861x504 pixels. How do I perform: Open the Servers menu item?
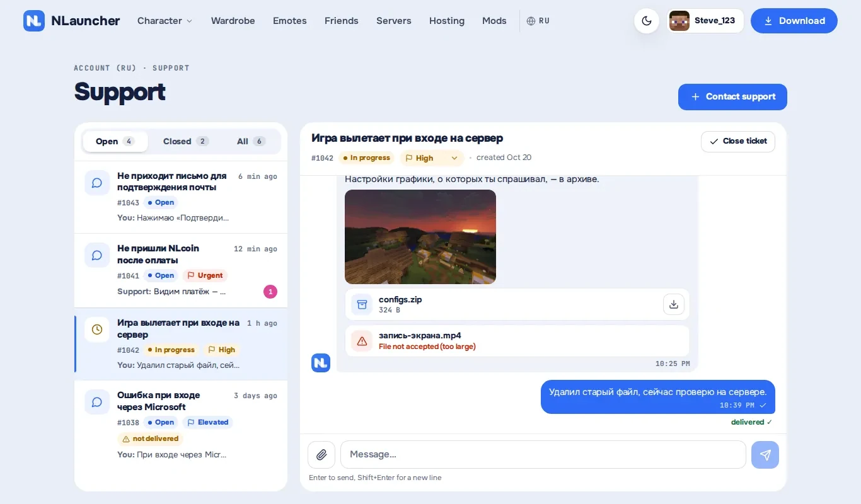pyautogui.click(x=394, y=21)
